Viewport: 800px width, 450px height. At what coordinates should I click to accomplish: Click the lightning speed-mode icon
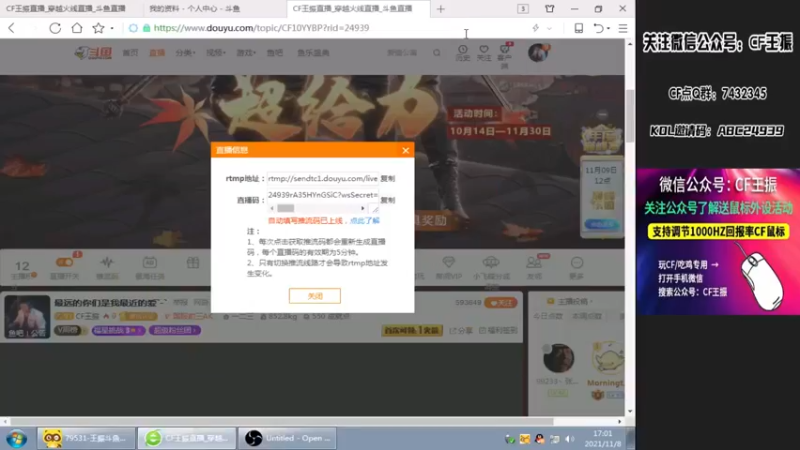tap(535, 28)
